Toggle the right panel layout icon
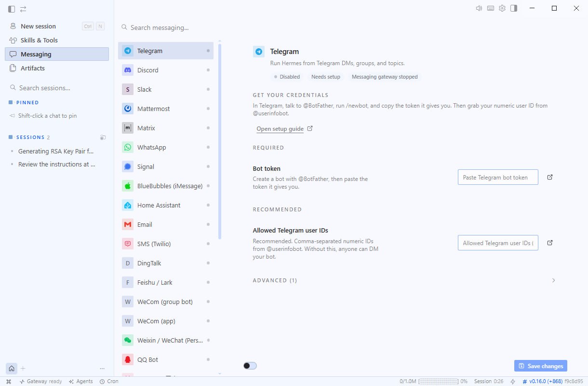 tap(514, 8)
